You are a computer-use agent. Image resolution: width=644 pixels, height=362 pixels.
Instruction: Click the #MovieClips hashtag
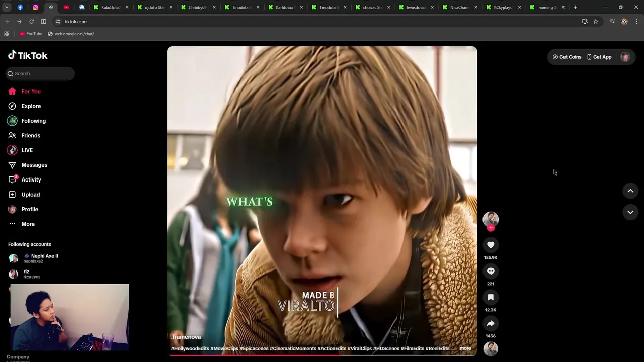[224, 348]
